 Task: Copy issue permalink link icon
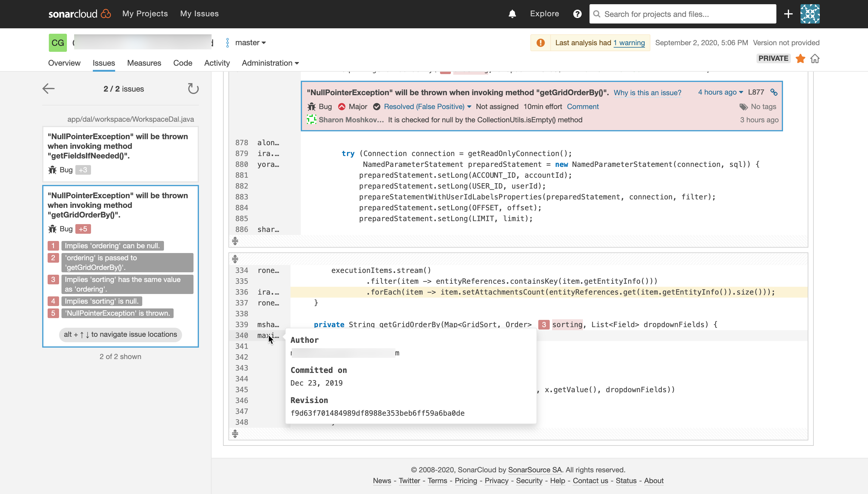(x=774, y=92)
